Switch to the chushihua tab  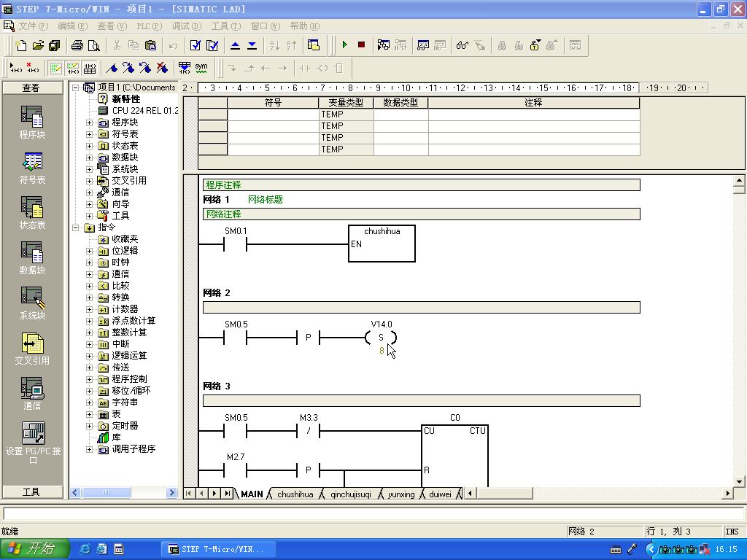295,494
